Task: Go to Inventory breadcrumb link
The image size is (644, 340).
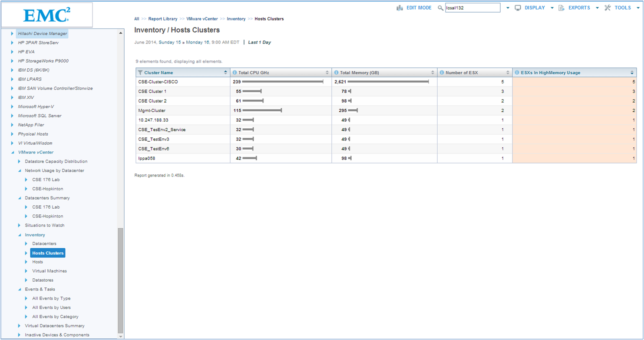Action: click(236, 19)
